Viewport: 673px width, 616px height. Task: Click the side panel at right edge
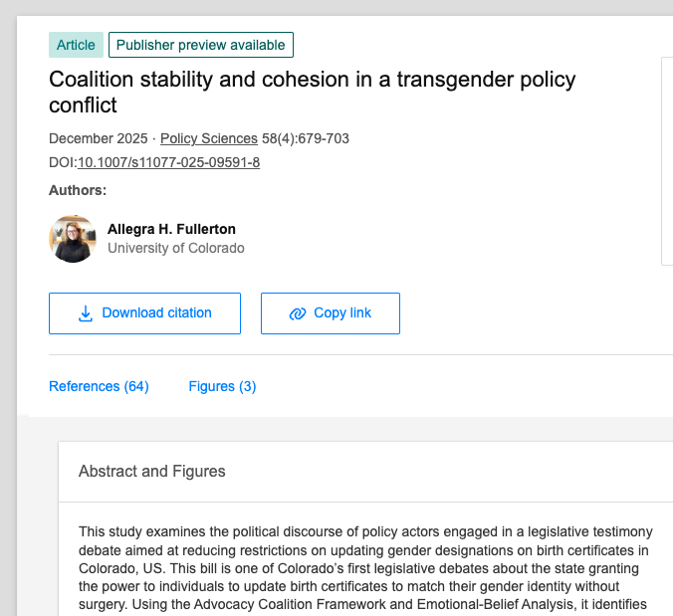667,159
